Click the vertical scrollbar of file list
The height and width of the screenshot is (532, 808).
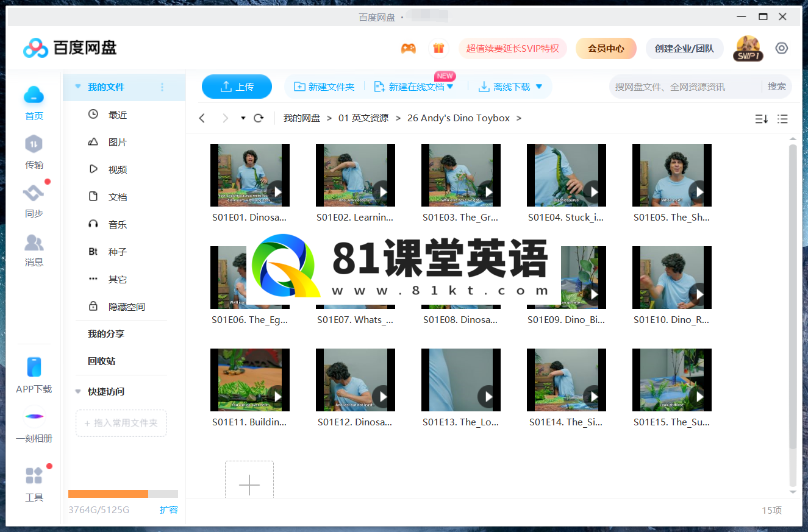pos(793,297)
